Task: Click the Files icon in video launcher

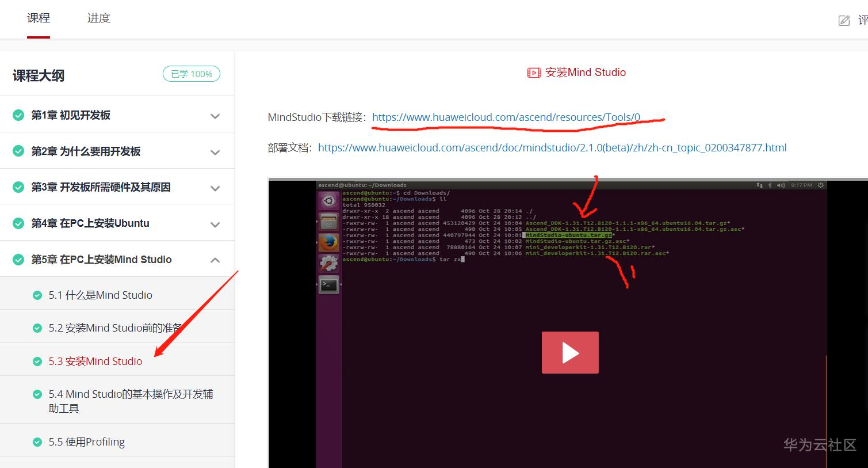Action: point(329,222)
